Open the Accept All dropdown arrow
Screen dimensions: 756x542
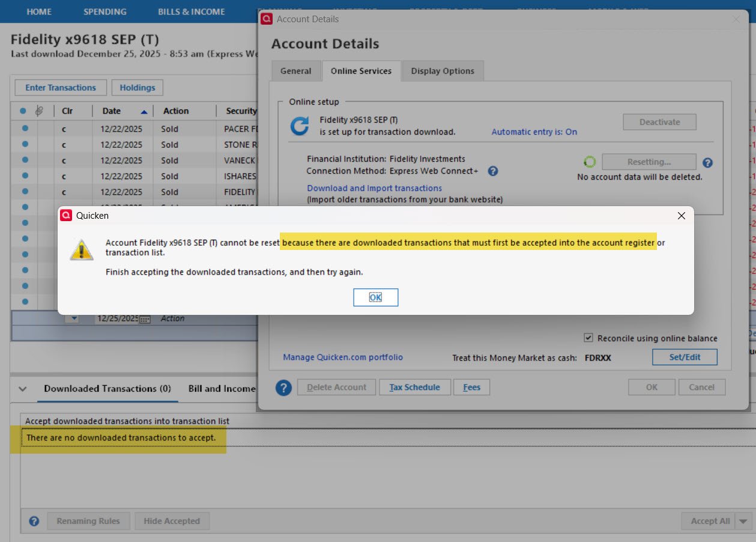[744, 521]
